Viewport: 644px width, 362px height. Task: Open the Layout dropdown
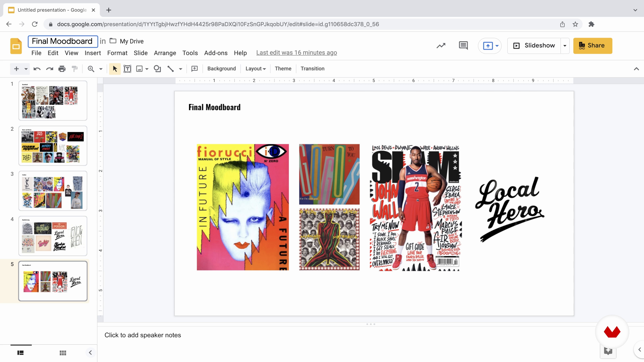tap(255, 68)
